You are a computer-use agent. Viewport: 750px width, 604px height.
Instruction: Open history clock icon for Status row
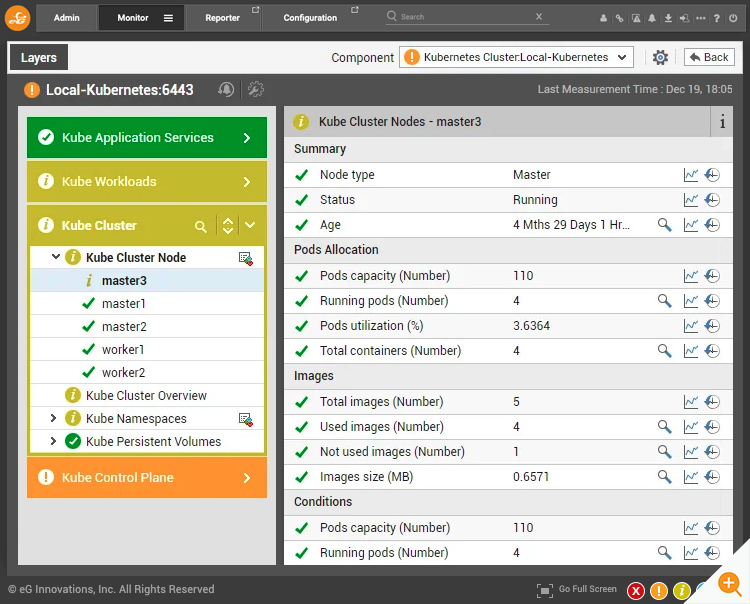point(712,200)
